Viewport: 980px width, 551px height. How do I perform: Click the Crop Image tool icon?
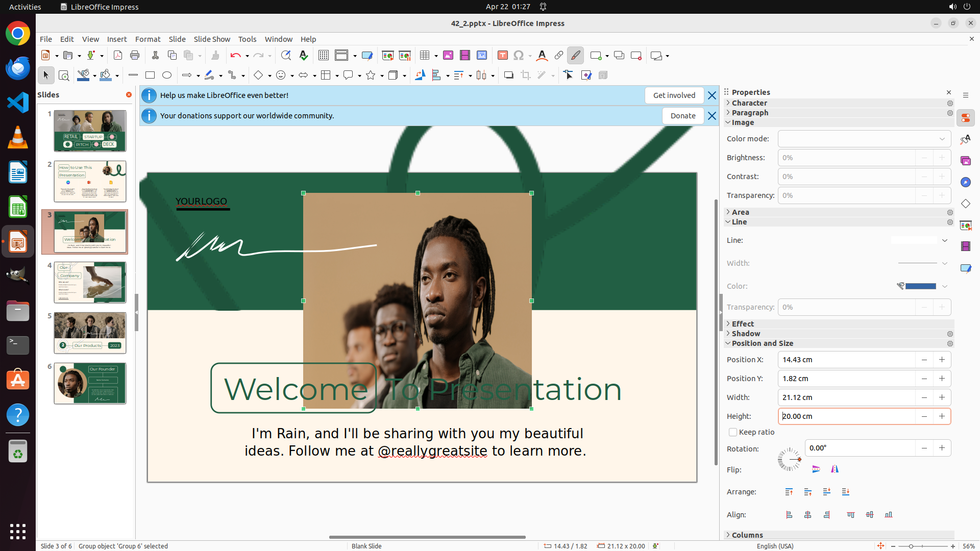tap(525, 76)
